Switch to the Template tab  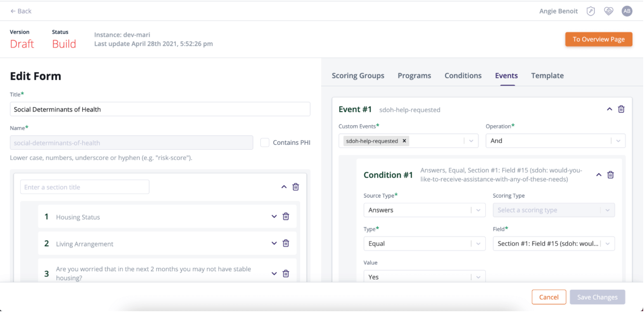(547, 76)
